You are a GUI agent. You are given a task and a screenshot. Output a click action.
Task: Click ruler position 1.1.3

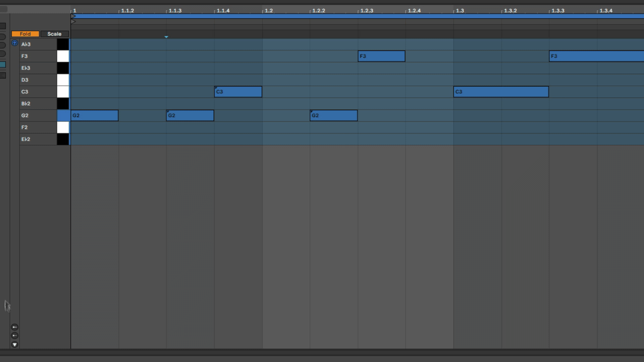click(x=175, y=11)
